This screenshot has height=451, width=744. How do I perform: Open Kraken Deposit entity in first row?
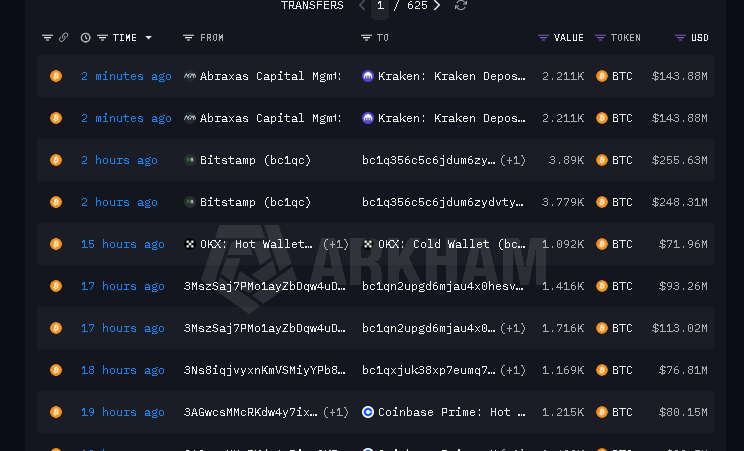[452, 76]
